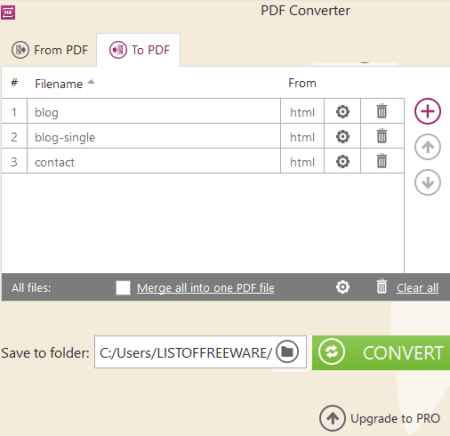This screenshot has width=450, height=436.
Task: Select the To PDF tab
Action: [139, 50]
